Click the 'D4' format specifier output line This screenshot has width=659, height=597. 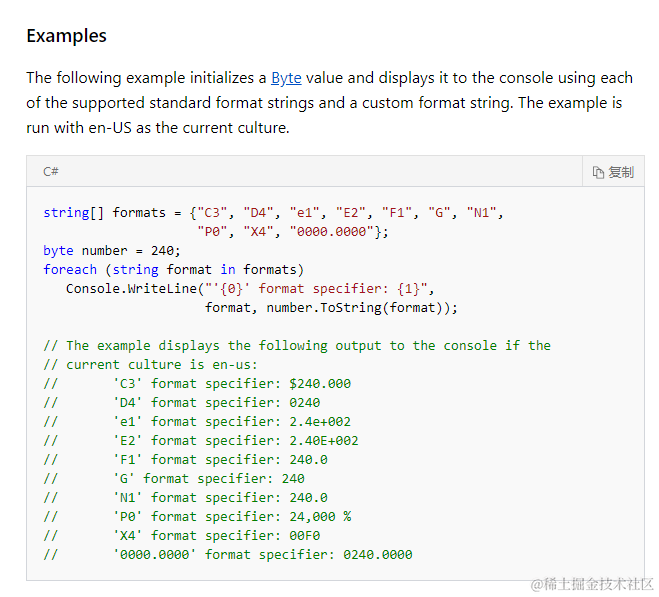(182, 403)
